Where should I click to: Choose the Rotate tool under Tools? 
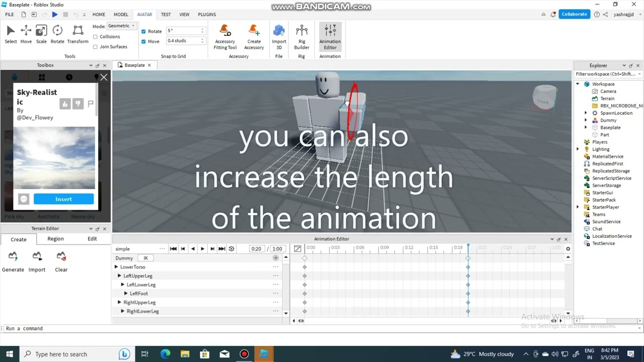pyautogui.click(x=57, y=35)
